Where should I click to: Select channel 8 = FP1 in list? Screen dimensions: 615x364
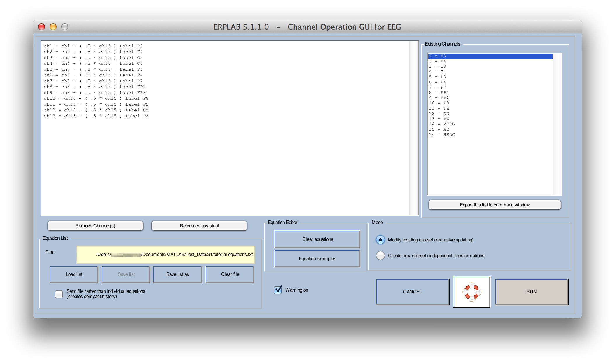pos(490,93)
